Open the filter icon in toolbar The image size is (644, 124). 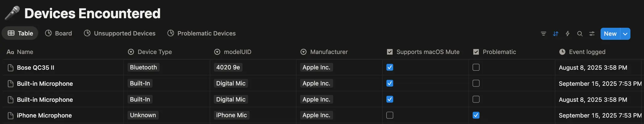tap(544, 34)
